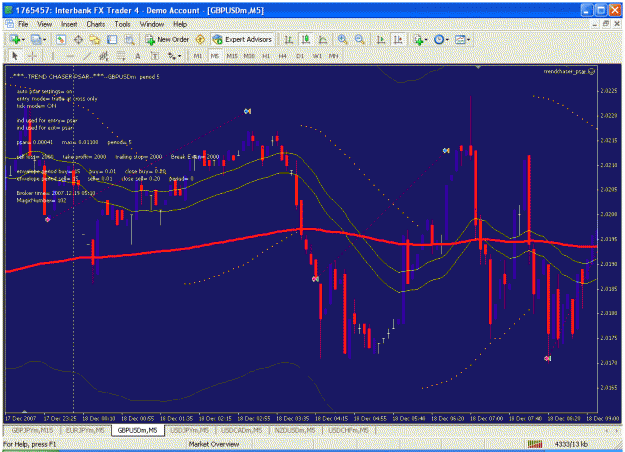This screenshot has width=625, height=452.
Task: Select the Trendline drawing tool
Action: (87, 56)
